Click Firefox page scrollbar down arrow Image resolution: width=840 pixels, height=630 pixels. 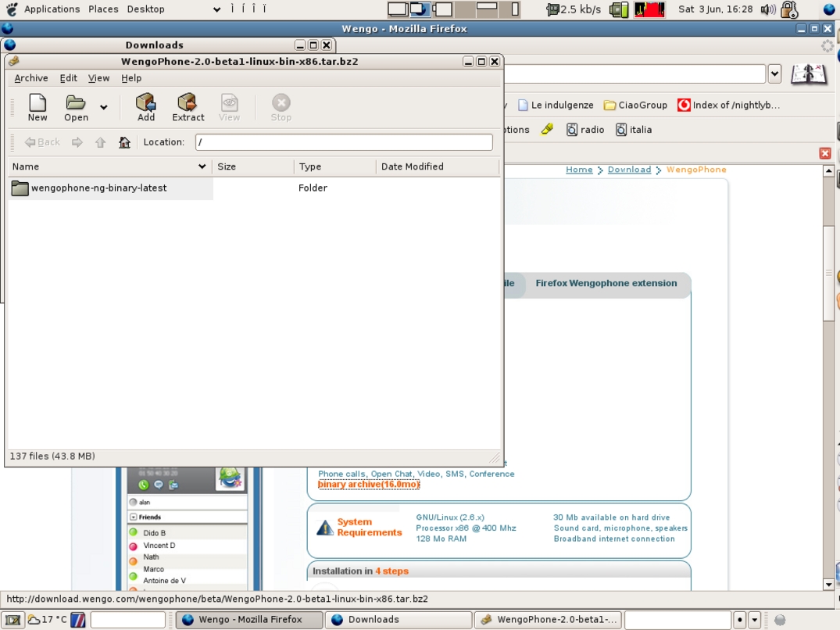click(x=829, y=585)
